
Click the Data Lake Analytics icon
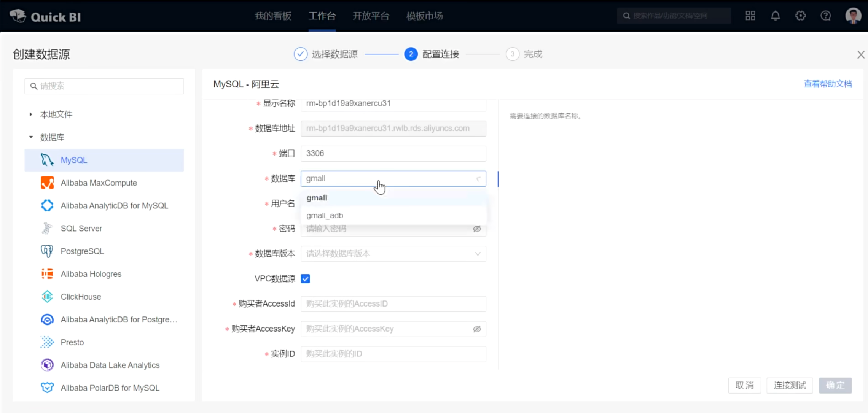[x=47, y=365]
